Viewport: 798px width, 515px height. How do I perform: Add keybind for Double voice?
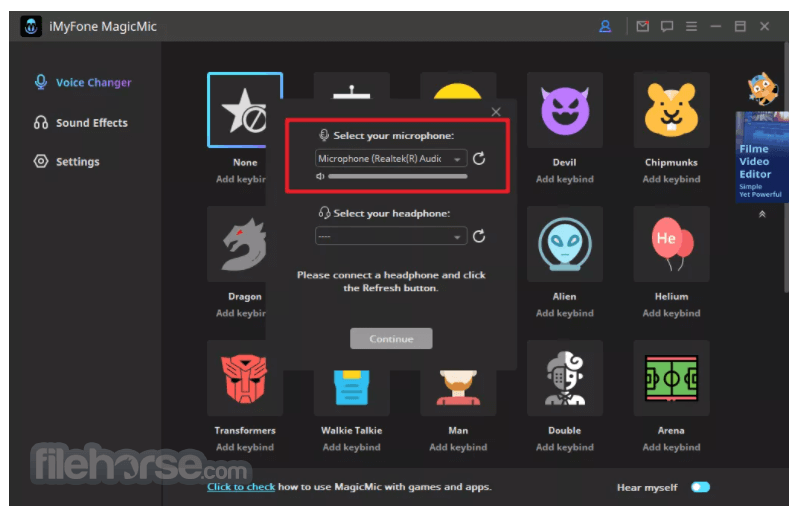tap(564, 447)
